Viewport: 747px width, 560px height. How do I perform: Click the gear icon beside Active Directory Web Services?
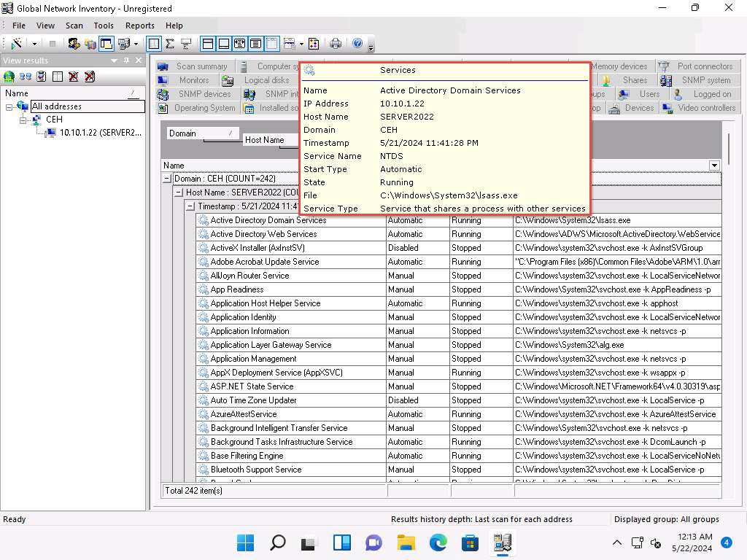(x=204, y=234)
